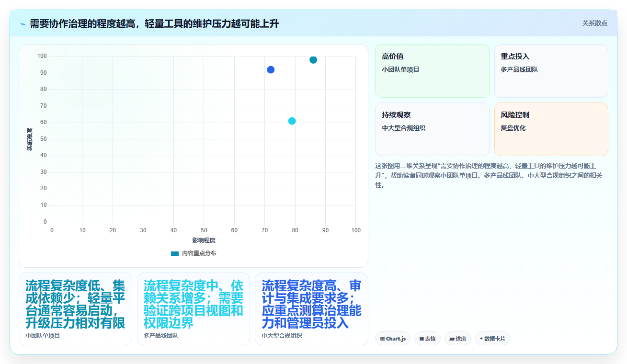Click the cyan scatter point near 61

(x=292, y=121)
